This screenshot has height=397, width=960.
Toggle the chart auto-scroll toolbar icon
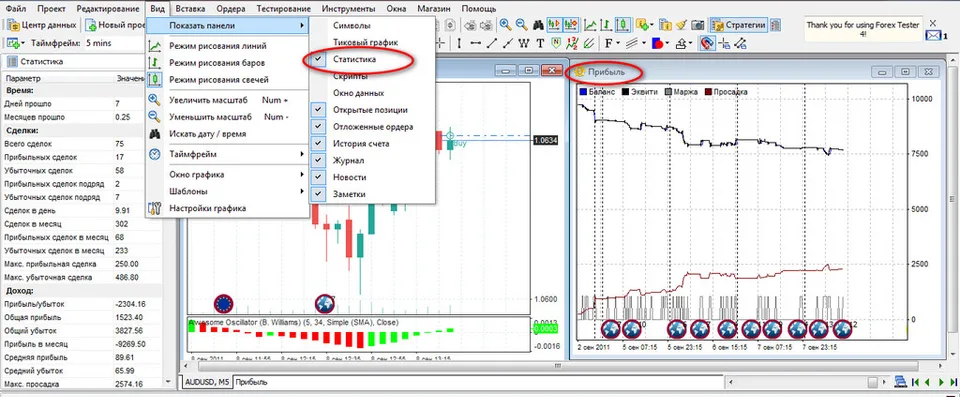(555, 25)
